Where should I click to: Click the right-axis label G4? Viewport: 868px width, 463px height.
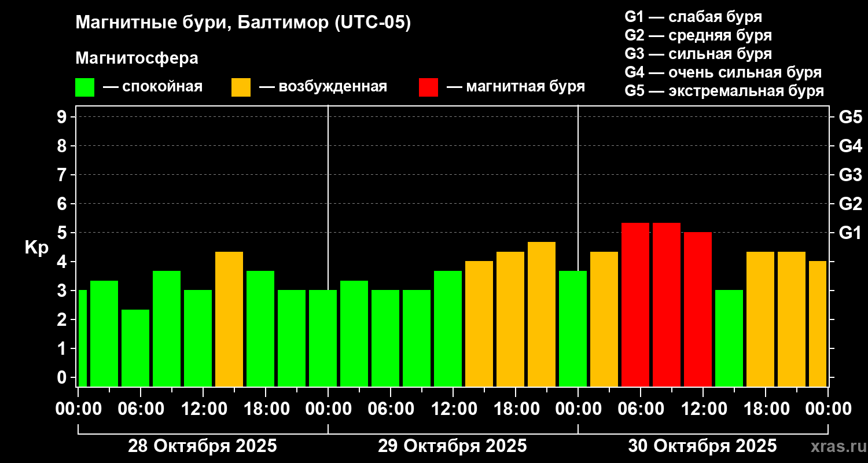point(851,146)
